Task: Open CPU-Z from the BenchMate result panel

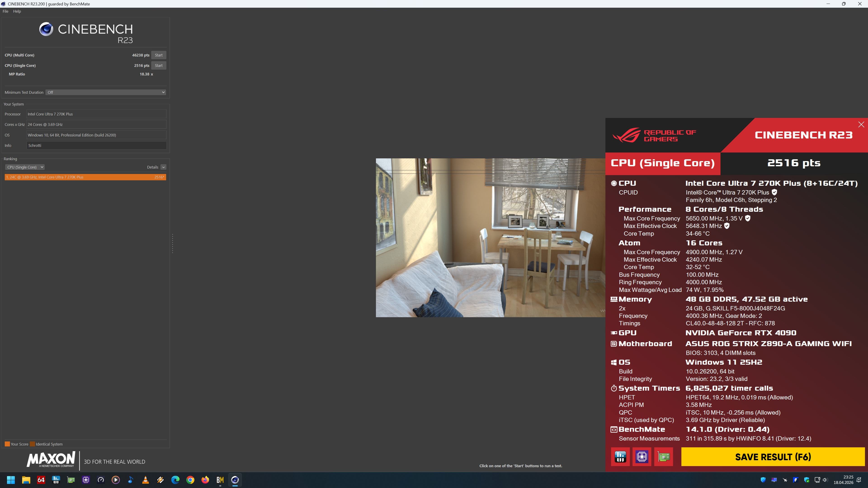Action: coord(642,457)
